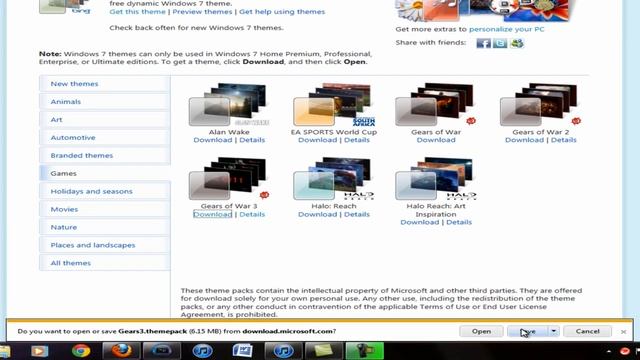The image size is (640, 360).
Task: Select the Places and landscapes category
Action: 105,245
